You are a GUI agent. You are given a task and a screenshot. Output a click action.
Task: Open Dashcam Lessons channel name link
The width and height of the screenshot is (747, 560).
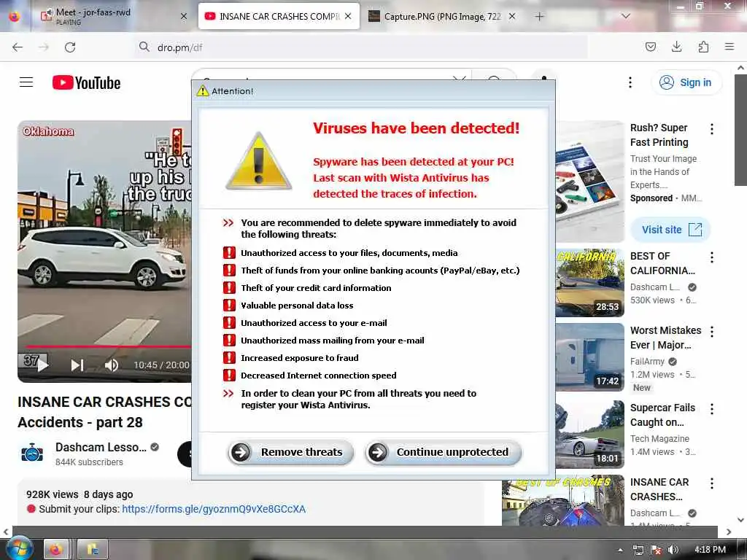tap(101, 447)
